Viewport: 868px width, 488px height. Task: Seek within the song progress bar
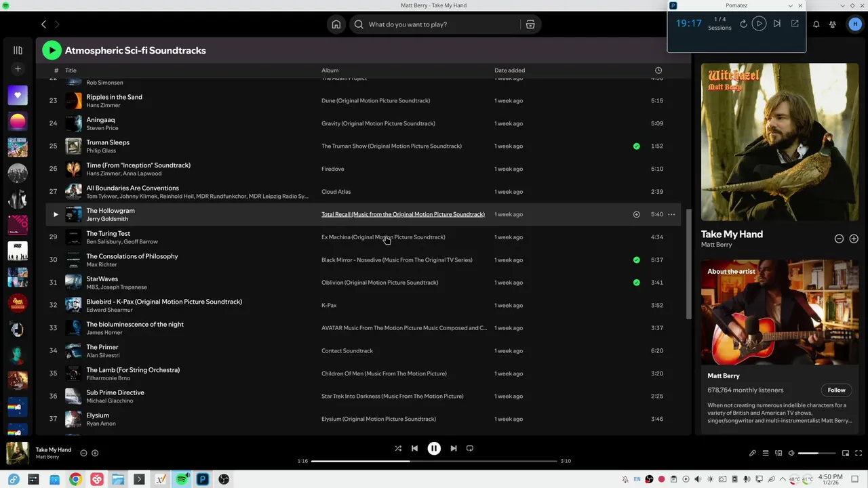coord(434,461)
